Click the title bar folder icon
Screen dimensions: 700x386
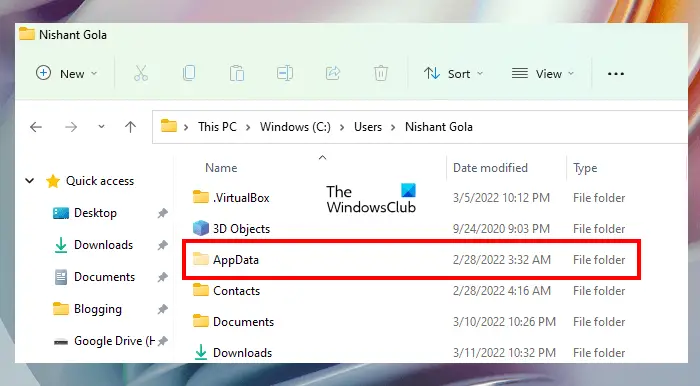(x=27, y=34)
